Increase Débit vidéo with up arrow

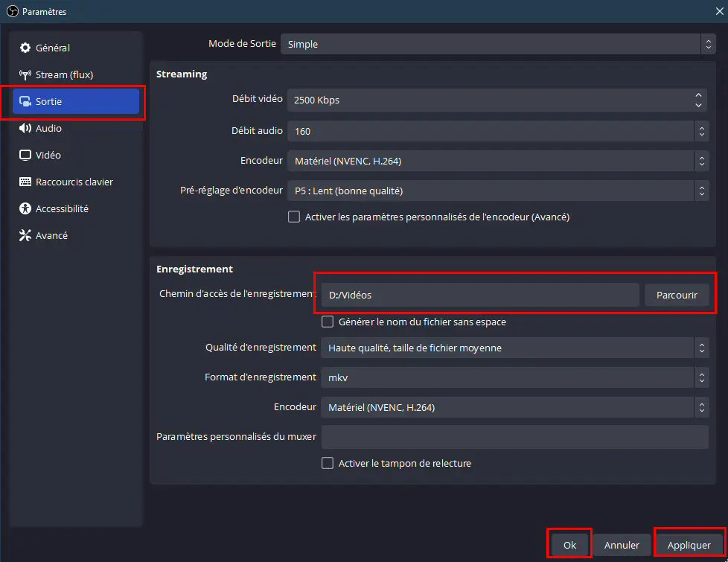click(698, 95)
